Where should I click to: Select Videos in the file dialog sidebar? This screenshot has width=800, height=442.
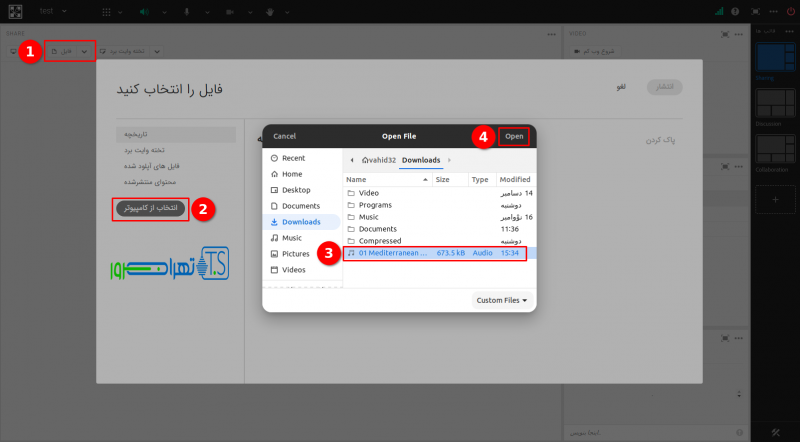302,269
